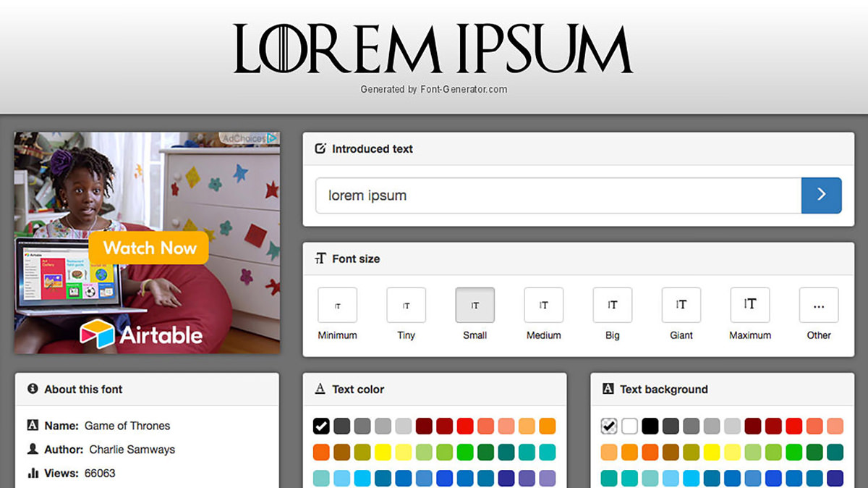Click the Introduced text heading
The image size is (868, 488).
click(373, 148)
